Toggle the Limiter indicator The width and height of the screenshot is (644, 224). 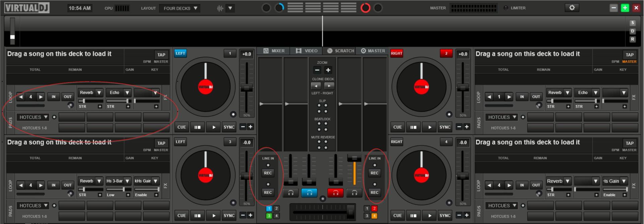tap(506, 8)
